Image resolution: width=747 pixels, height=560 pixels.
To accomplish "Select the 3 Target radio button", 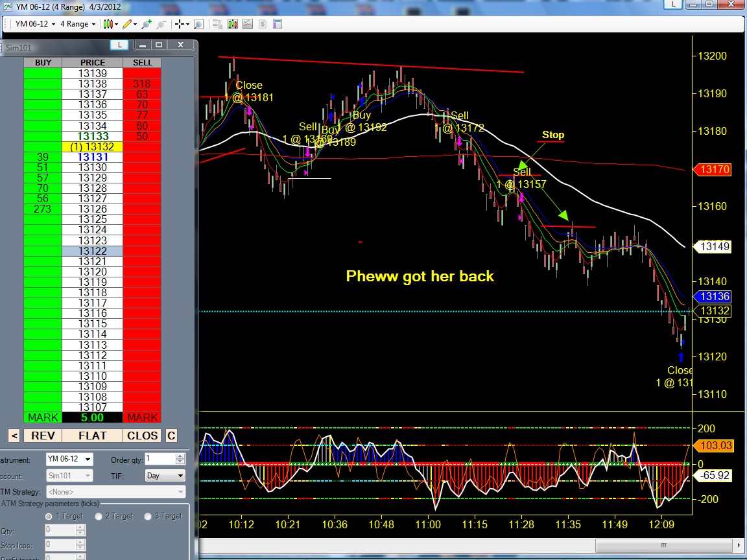I will 148,516.
